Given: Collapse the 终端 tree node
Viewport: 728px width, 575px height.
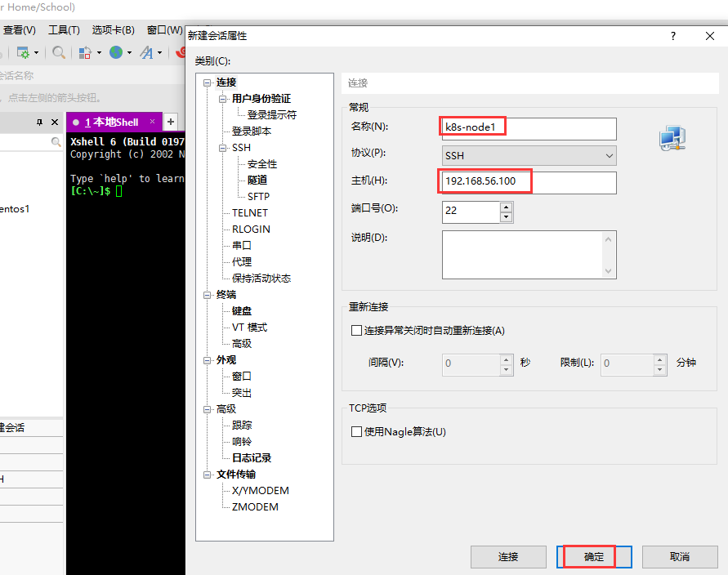Looking at the screenshot, I should click(x=207, y=295).
